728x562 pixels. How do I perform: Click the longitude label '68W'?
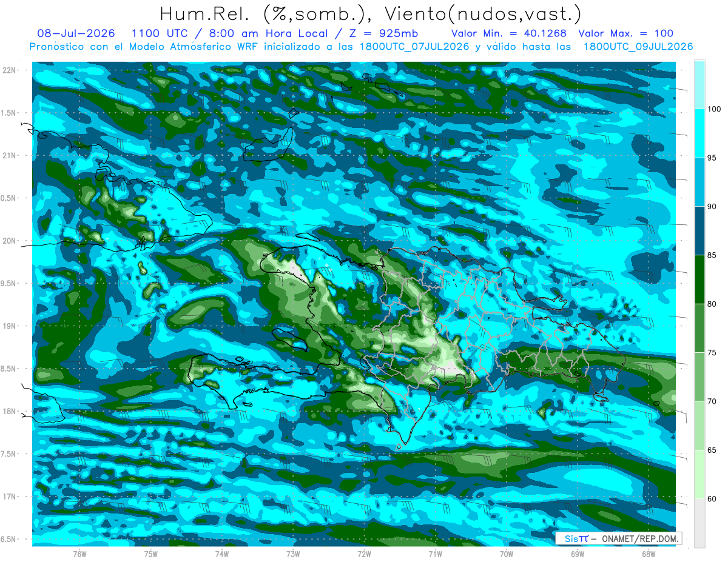tap(649, 554)
